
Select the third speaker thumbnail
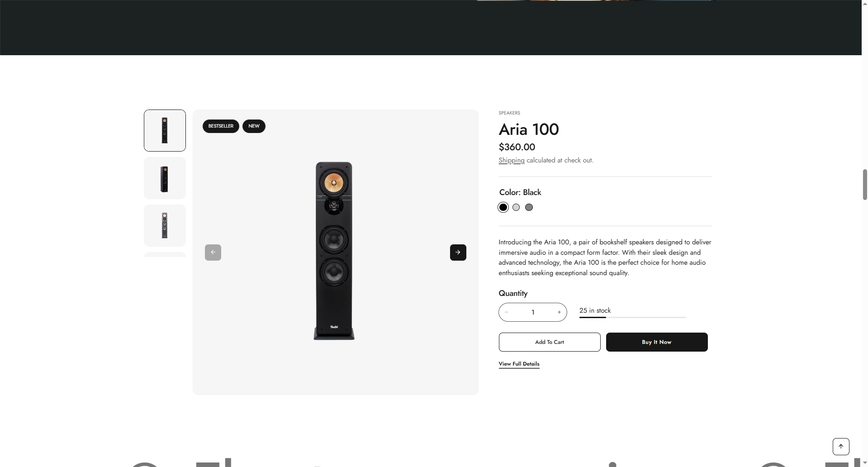click(x=165, y=225)
